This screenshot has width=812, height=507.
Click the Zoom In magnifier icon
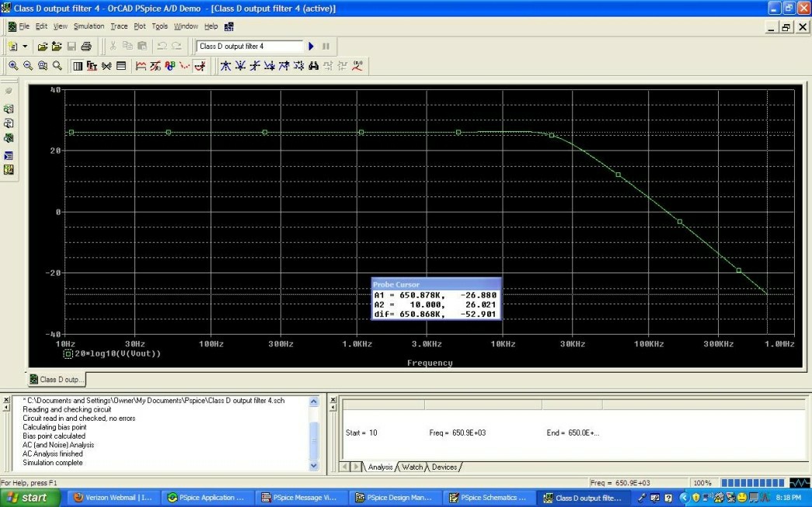[x=13, y=66]
